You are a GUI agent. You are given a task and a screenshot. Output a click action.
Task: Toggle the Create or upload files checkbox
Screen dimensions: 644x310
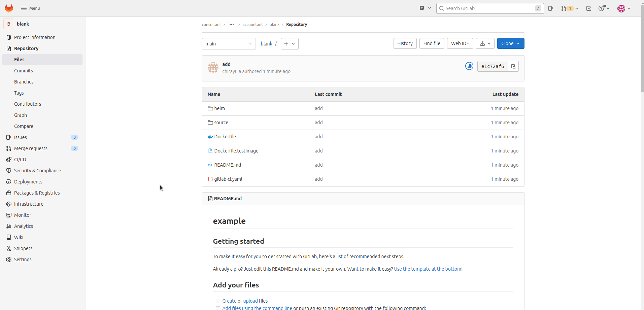pyautogui.click(x=218, y=301)
